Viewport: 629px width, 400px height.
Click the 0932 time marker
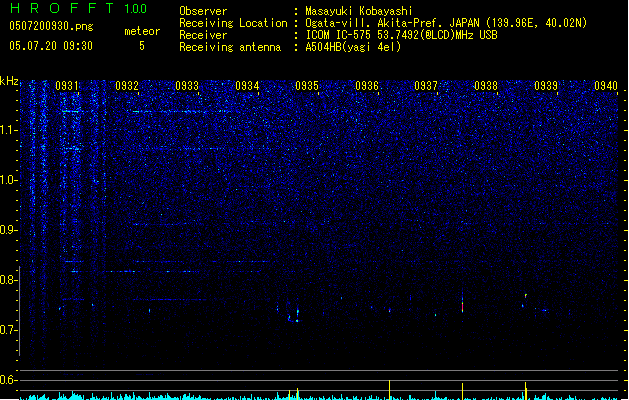tap(127, 86)
